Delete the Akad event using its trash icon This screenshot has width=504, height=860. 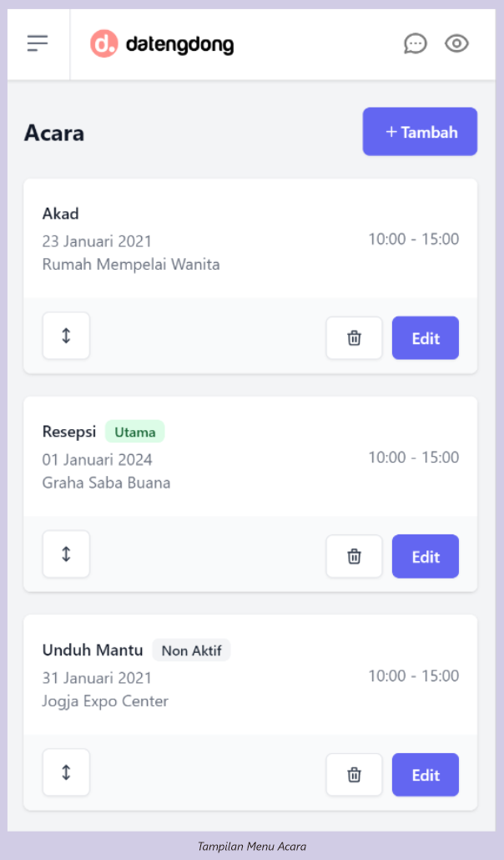click(x=354, y=337)
